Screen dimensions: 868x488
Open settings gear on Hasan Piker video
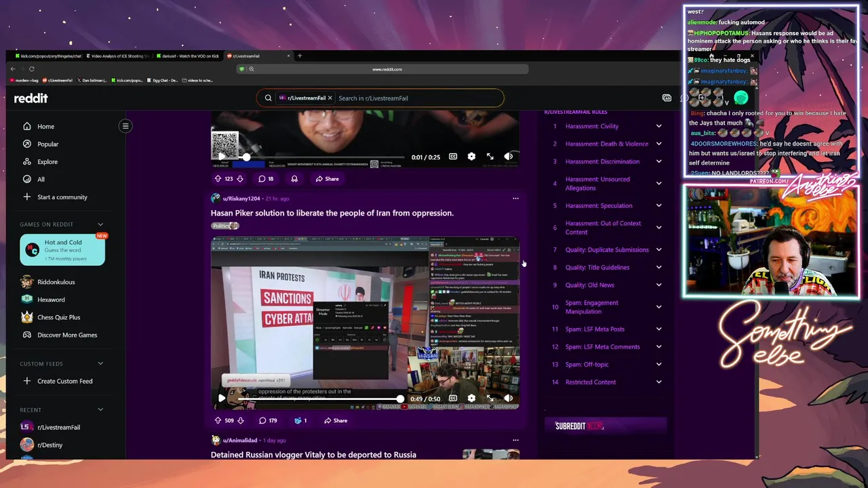[x=471, y=399]
